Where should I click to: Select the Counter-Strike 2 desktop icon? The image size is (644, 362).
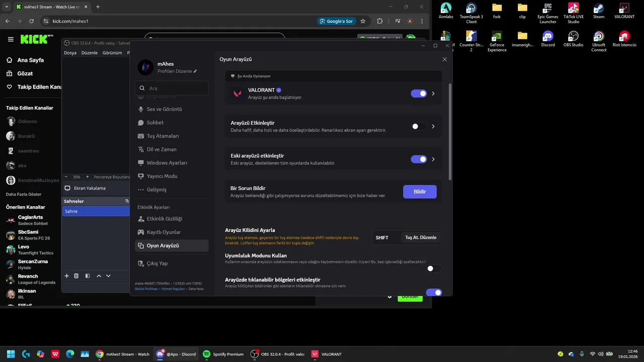471,42
